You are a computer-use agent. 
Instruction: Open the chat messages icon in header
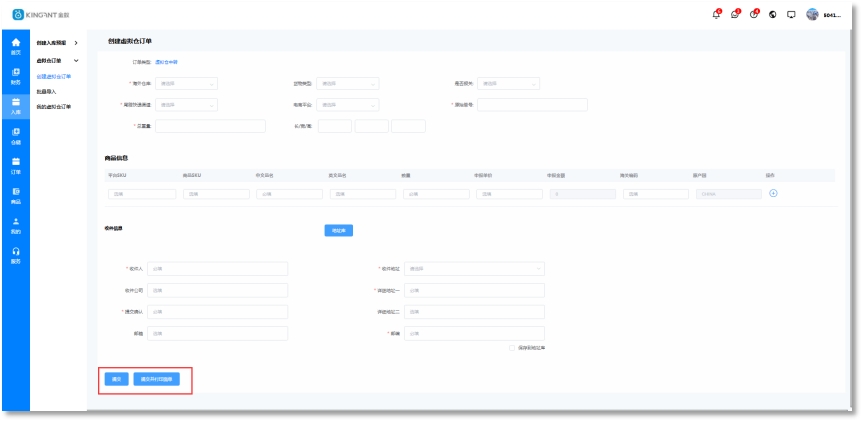[736, 14]
